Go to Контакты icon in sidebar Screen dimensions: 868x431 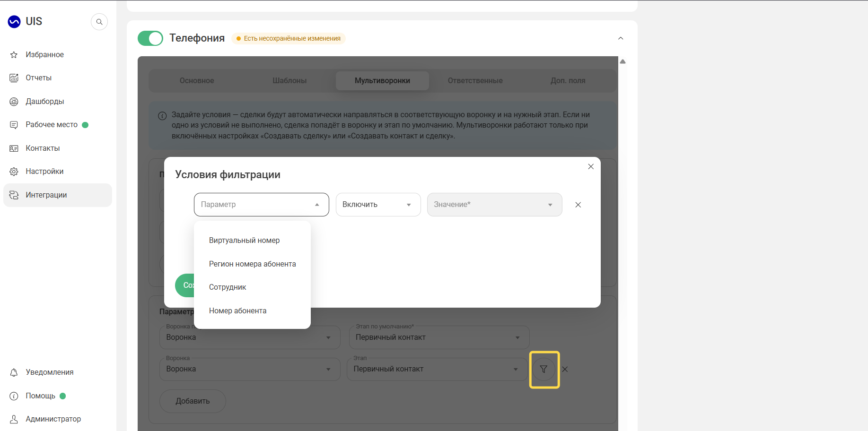(14, 148)
